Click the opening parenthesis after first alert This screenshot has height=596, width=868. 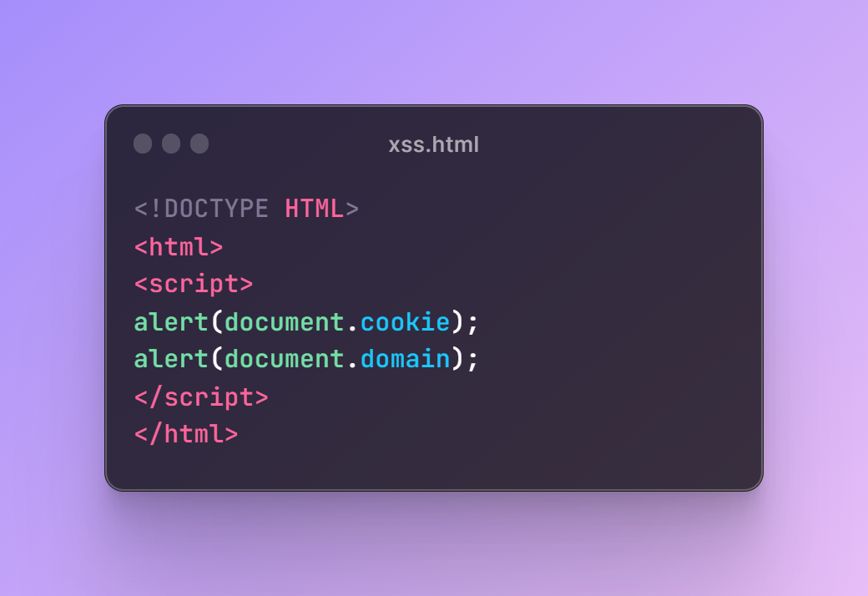pyautogui.click(x=216, y=322)
